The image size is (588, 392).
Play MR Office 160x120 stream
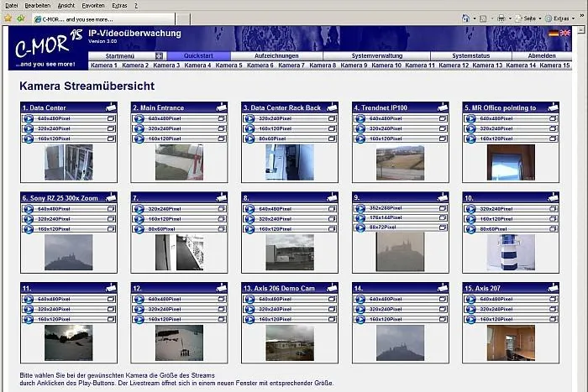point(470,139)
